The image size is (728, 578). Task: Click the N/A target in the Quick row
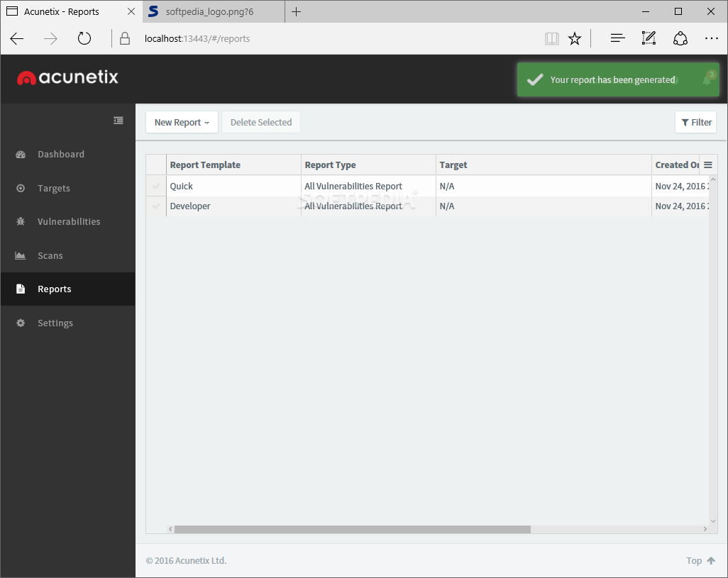coord(447,186)
